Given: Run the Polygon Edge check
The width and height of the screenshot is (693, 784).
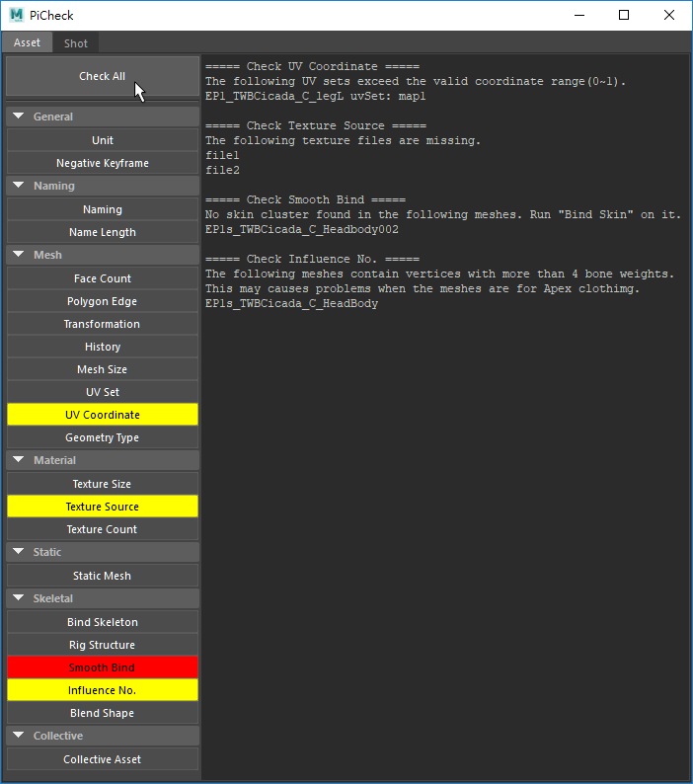Looking at the screenshot, I should 103,301.
